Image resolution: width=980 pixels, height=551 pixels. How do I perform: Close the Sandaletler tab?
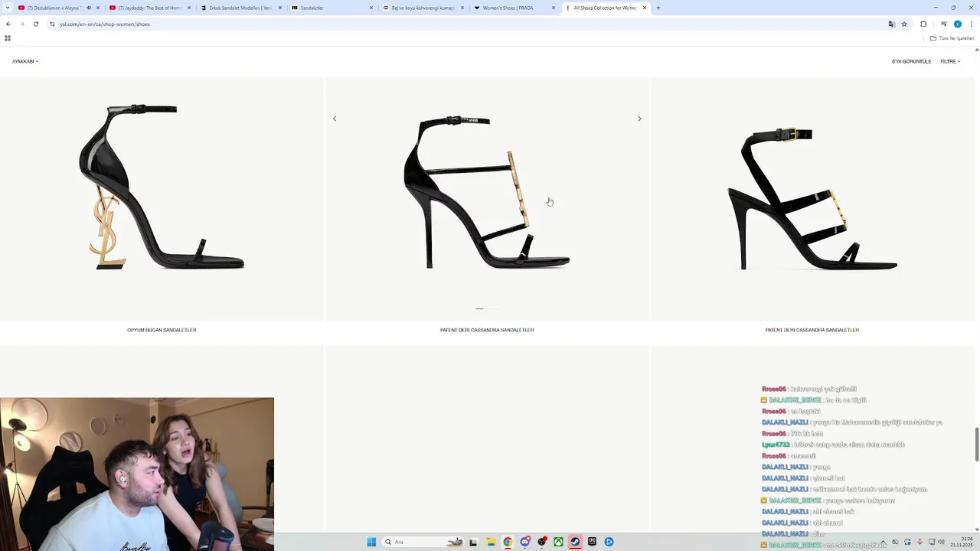[371, 8]
